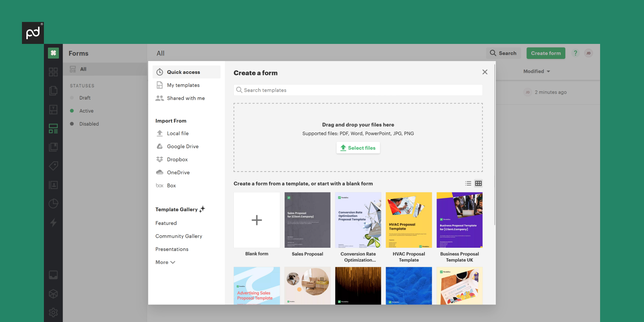Open Presentations gallery category

coord(172,249)
